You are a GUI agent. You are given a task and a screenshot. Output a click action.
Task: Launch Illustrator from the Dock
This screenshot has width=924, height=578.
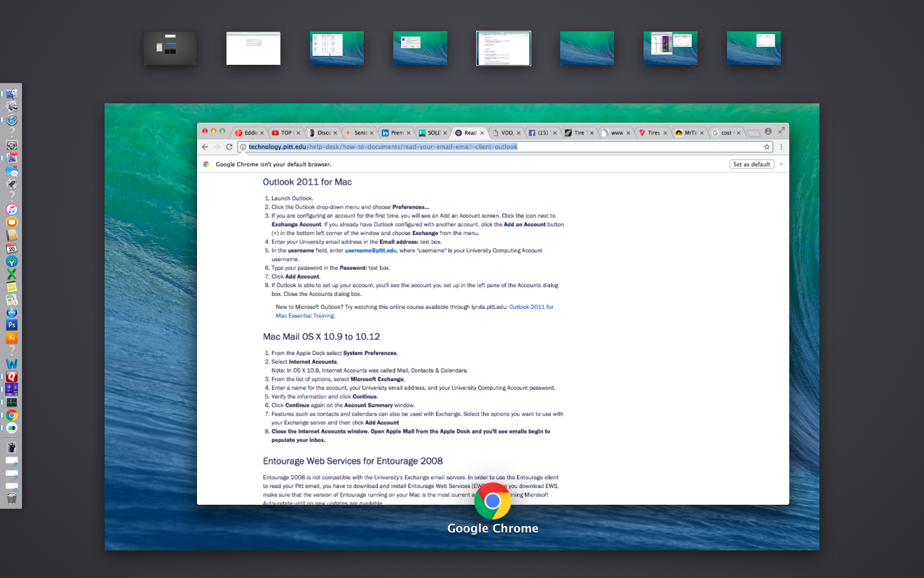[x=12, y=338]
